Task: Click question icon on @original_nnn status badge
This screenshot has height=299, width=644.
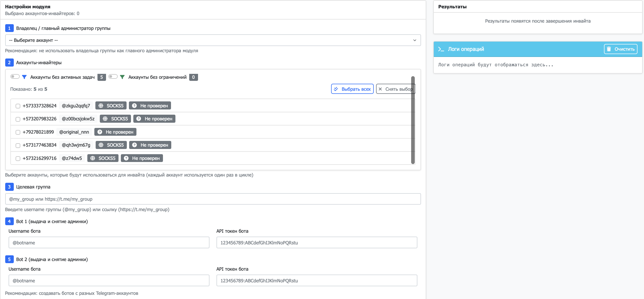Action: pyautogui.click(x=100, y=132)
